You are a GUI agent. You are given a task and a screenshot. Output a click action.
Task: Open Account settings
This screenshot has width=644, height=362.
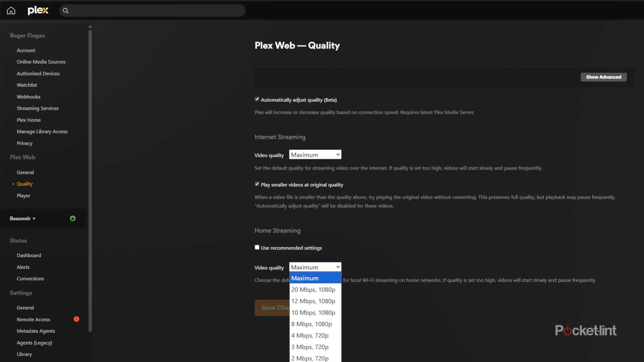[x=26, y=50]
